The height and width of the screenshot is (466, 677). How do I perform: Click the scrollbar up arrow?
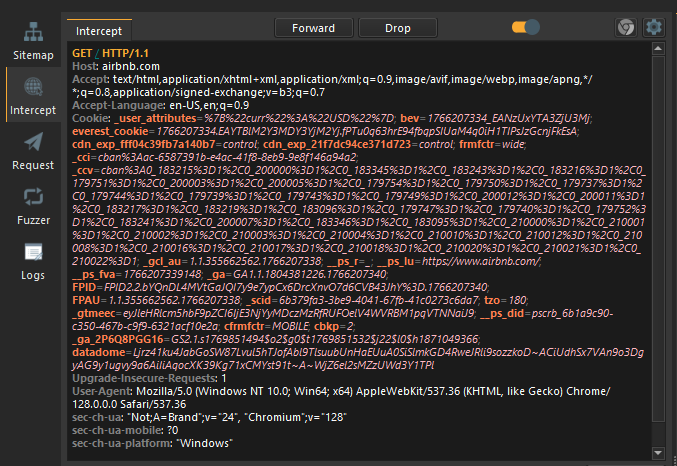click(x=658, y=48)
